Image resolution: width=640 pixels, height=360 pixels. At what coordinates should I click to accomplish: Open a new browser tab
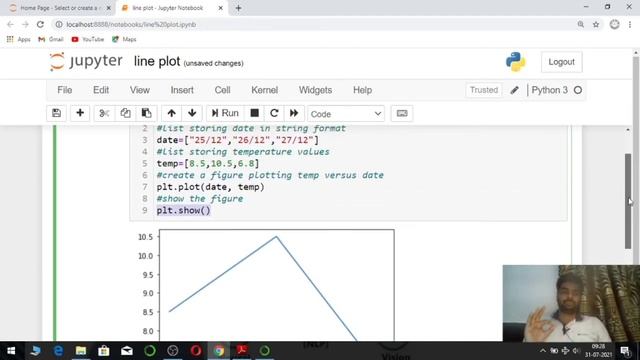(238, 8)
